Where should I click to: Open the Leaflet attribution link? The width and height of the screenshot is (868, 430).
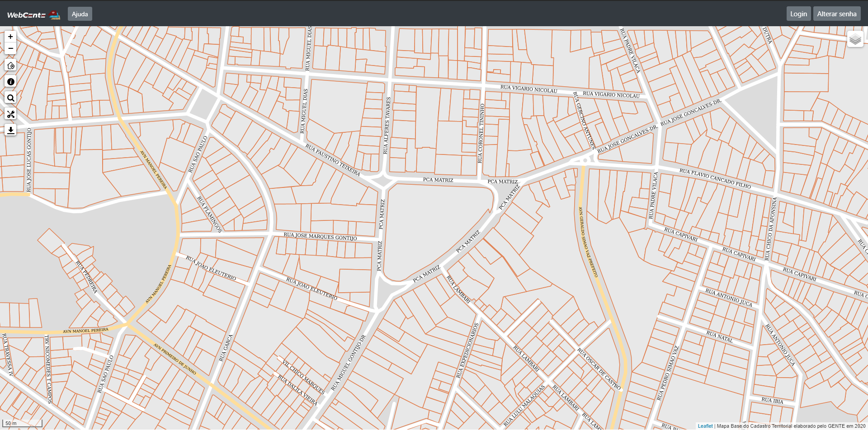705,426
